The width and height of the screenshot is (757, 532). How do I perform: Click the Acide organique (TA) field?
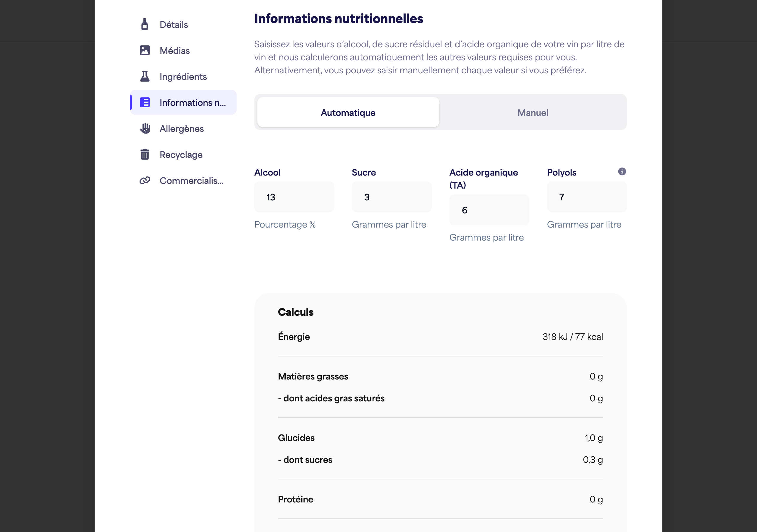[489, 210]
